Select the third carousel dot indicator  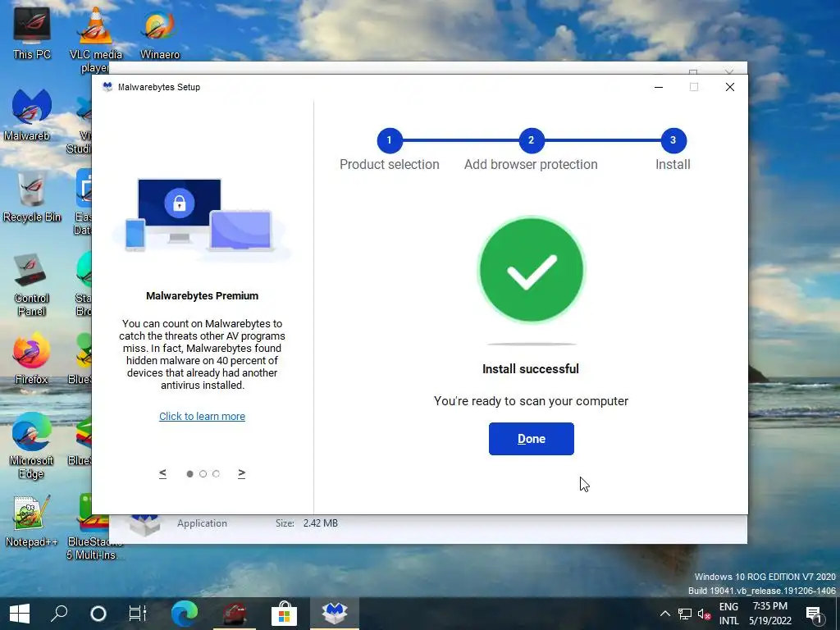point(216,473)
